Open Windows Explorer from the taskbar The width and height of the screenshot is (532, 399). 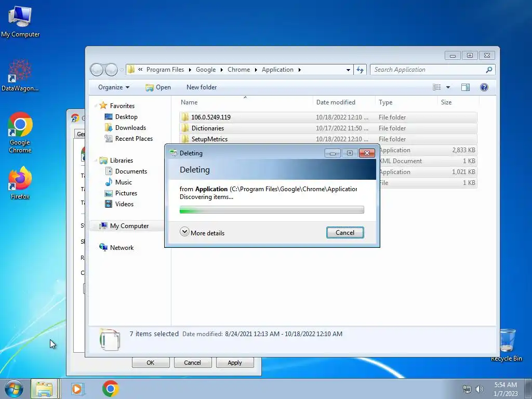tap(45, 389)
